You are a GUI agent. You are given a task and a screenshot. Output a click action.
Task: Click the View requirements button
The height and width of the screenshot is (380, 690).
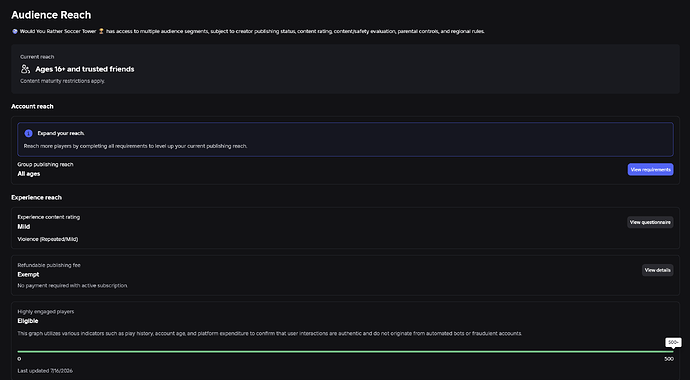650,169
